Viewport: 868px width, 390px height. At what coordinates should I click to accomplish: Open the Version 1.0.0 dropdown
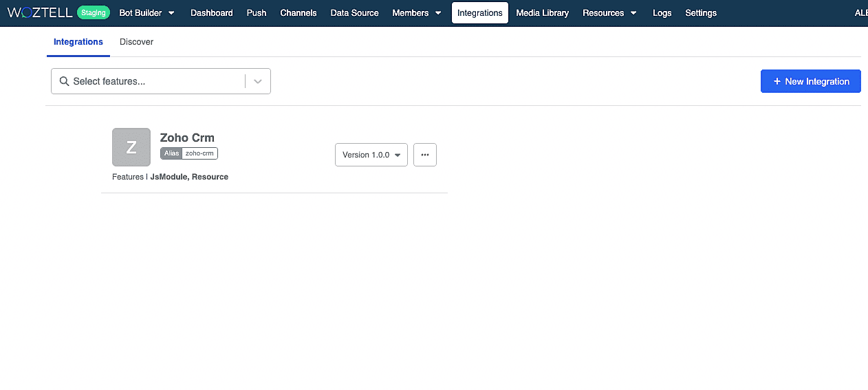[x=371, y=155]
